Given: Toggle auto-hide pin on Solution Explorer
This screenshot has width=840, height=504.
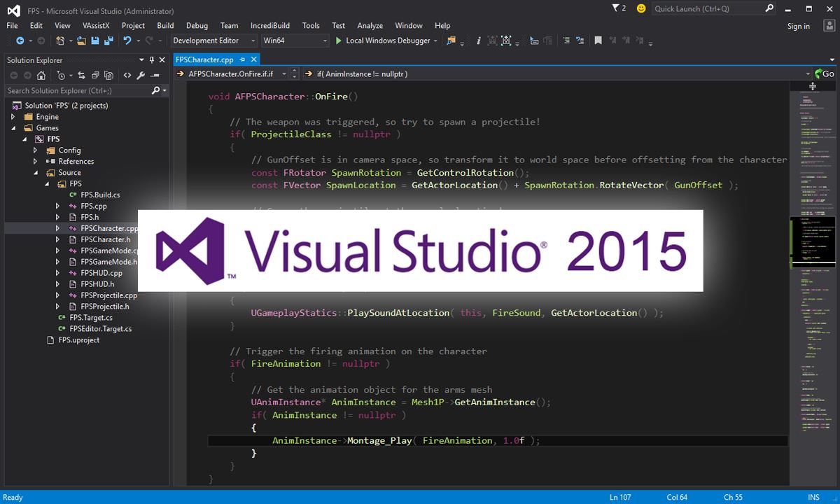Looking at the screenshot, I should (x=152, y=60).
